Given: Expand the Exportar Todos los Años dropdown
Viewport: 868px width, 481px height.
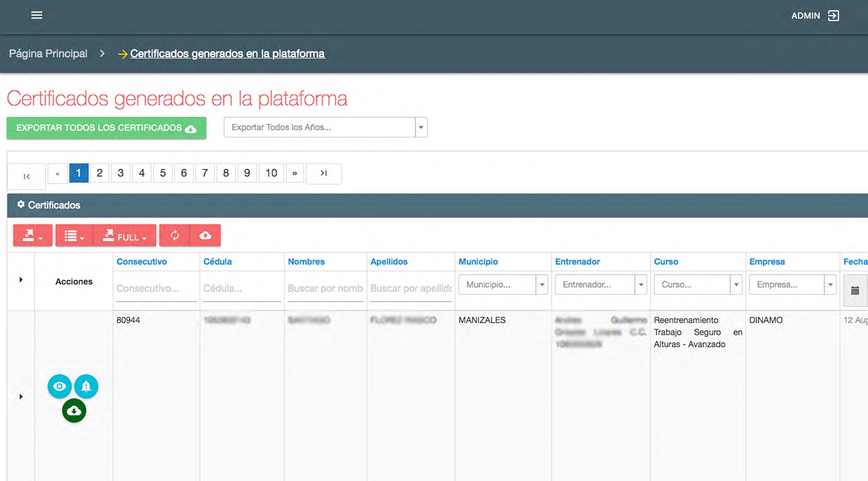Looking at the screenshot, I should click(421, 128).
